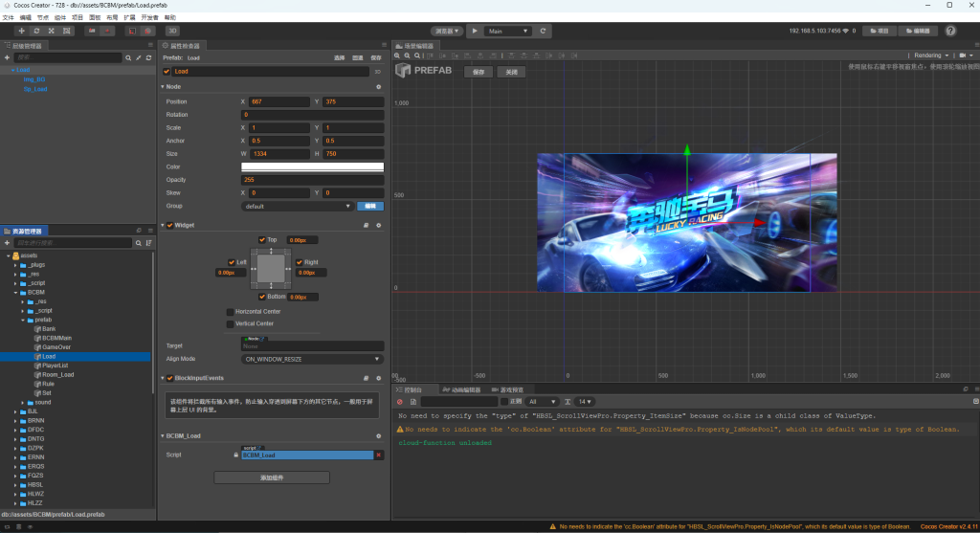
Task: Open the BCBM_Load component gear menu
Action: pyautogui.click(x=378, y=436)
